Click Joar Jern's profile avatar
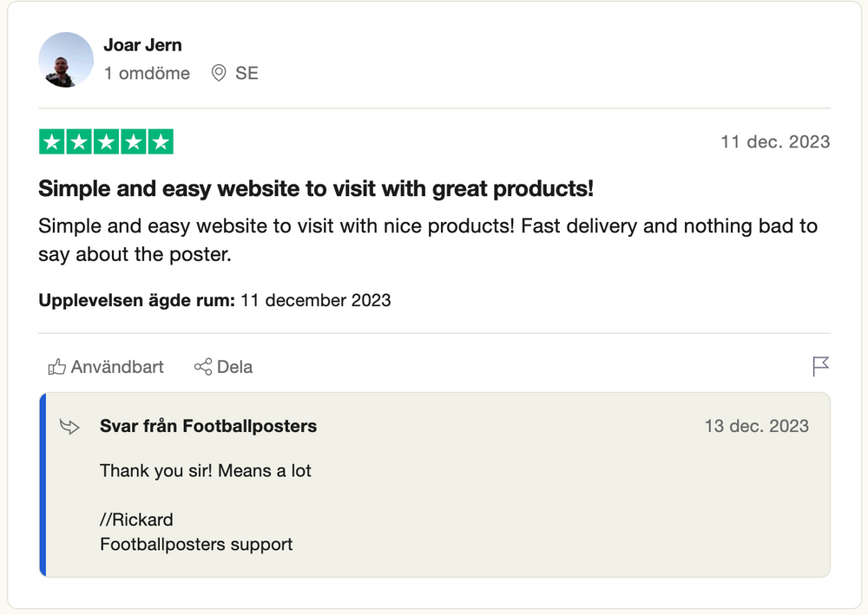This screenshot has height=615, width=868. pyautogui.click(x=66, y=60)
